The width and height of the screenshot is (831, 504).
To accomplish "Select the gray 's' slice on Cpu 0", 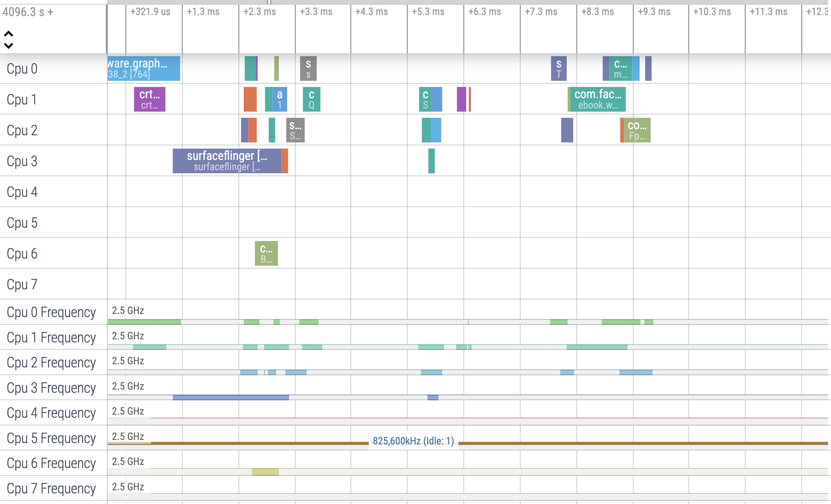I will (x=308, y=68).
